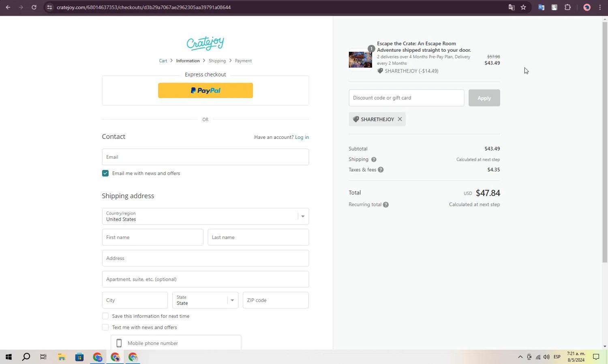Click the page vertical scrollbar
The image size is (608, 364).
[x=605, y=142]
